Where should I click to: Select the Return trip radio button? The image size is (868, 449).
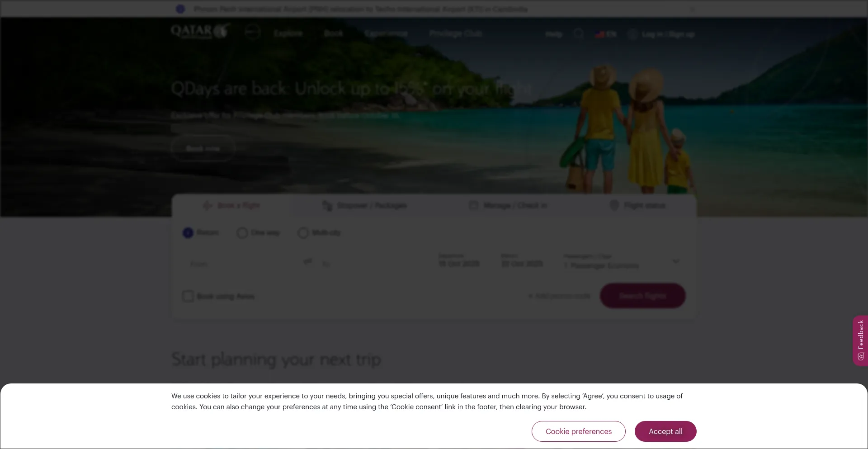click(188, 233)
